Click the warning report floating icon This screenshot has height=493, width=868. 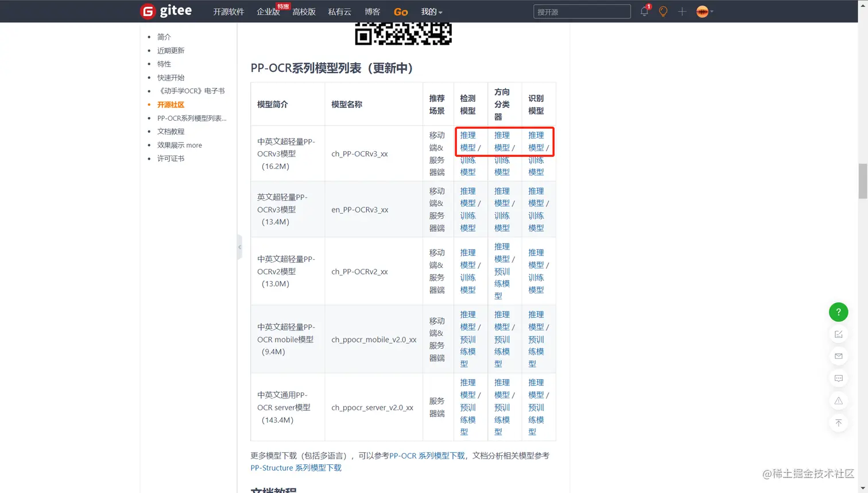[838, 400]
